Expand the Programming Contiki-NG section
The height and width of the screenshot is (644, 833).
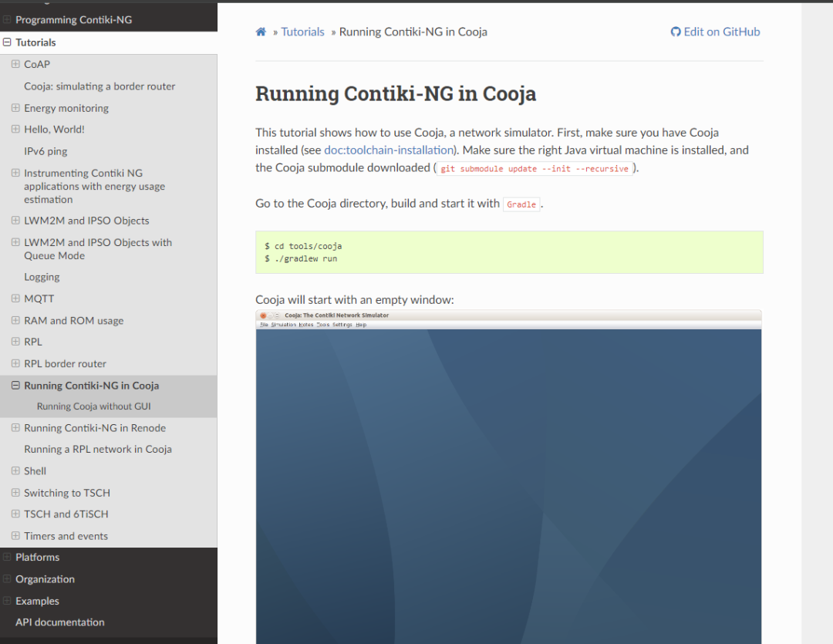click(x=7, y=19)
